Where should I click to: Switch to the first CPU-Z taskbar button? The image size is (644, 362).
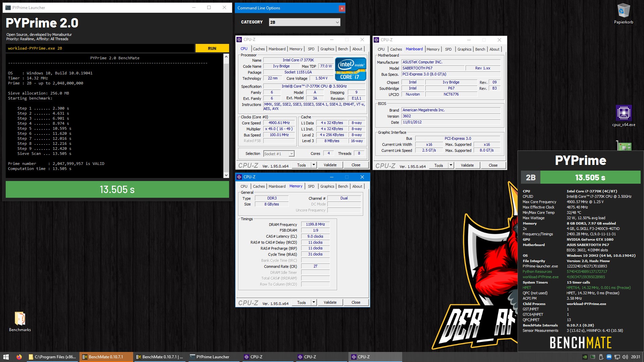coord(268,357)
